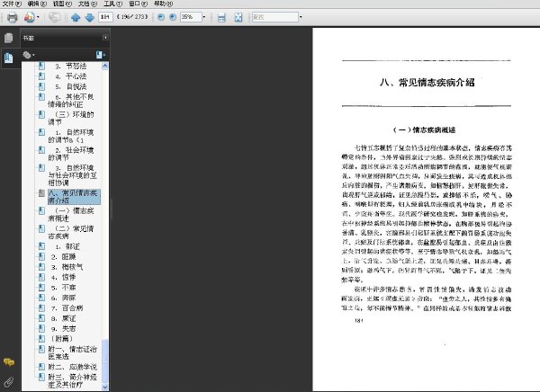Collapse the bookmarks panel header button
Viewport: 540px width, 392px height.
(105, 38)
